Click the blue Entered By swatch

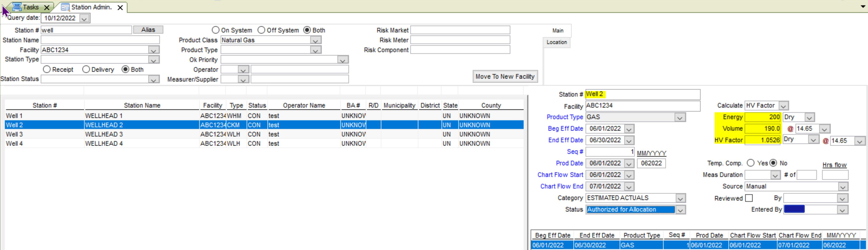(x=794, y=209)
